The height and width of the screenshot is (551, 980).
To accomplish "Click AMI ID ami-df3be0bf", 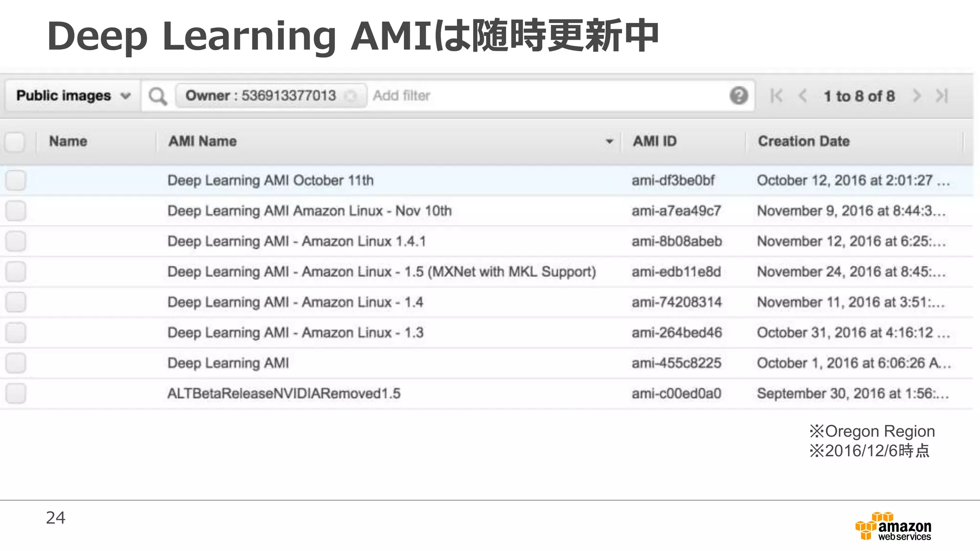I will tap(673, 181).
